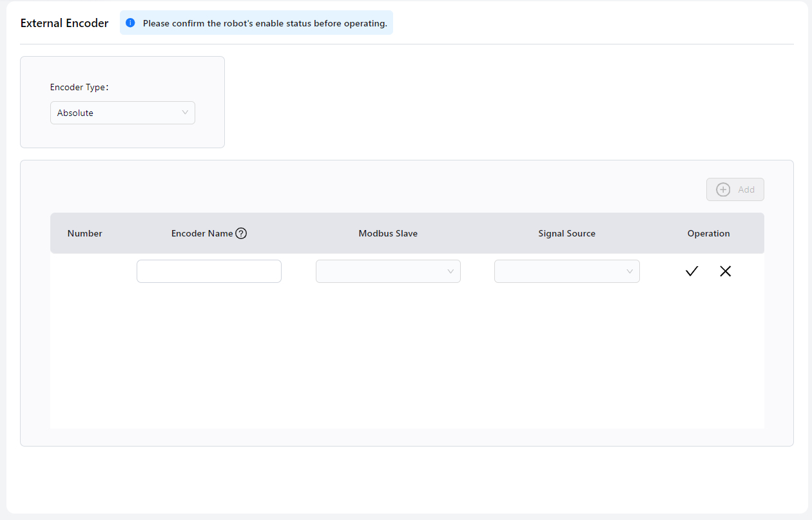Select the Encoder Name column header text
812x520 pixels.
tap(202, 233)
